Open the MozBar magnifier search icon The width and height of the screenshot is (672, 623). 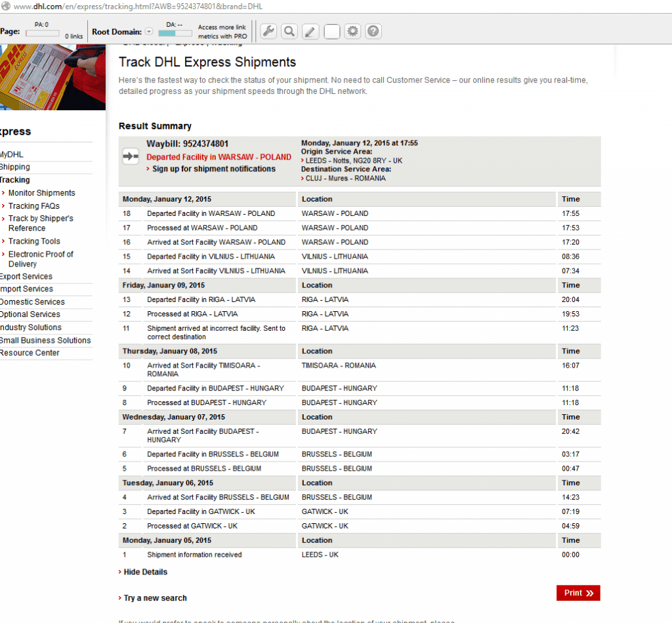coord(289,31)
